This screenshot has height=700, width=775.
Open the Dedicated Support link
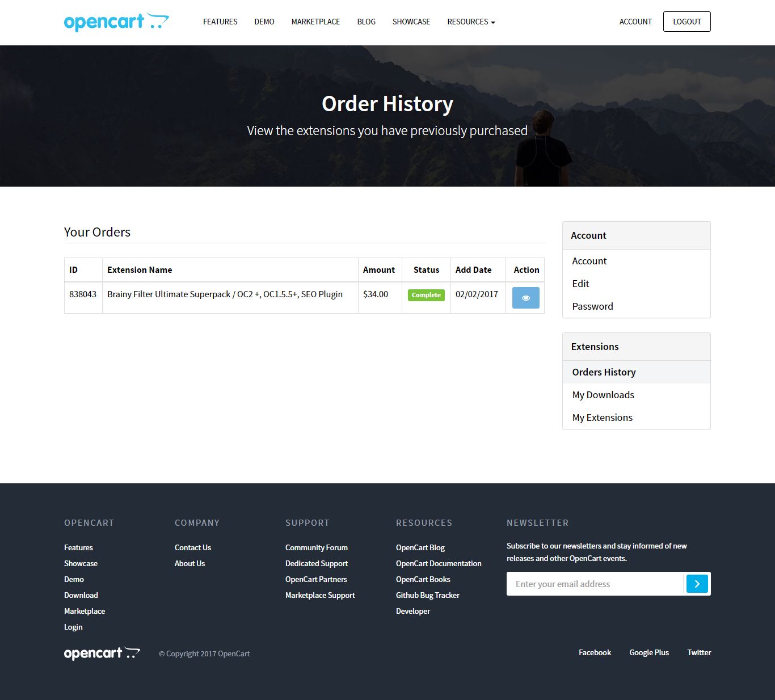[317, 563]
